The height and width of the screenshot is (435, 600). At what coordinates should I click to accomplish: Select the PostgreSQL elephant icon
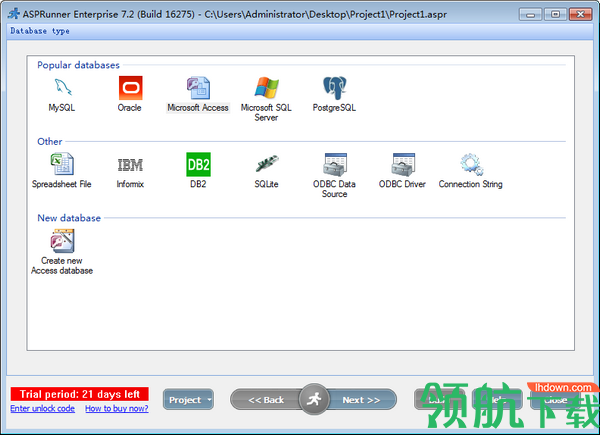point(334,88)
